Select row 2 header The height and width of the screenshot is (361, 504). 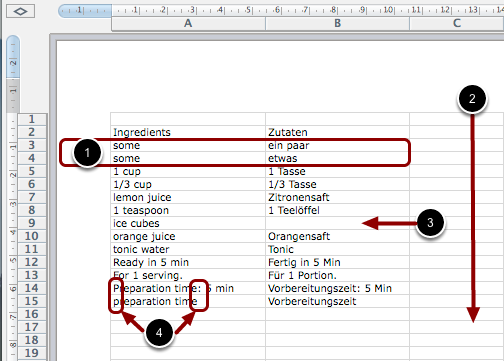click(32, 132)
